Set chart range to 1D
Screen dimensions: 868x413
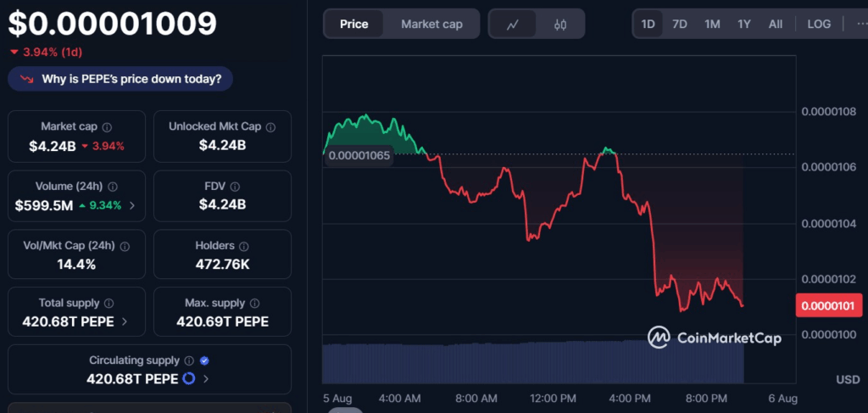click(x=648, y=24)
